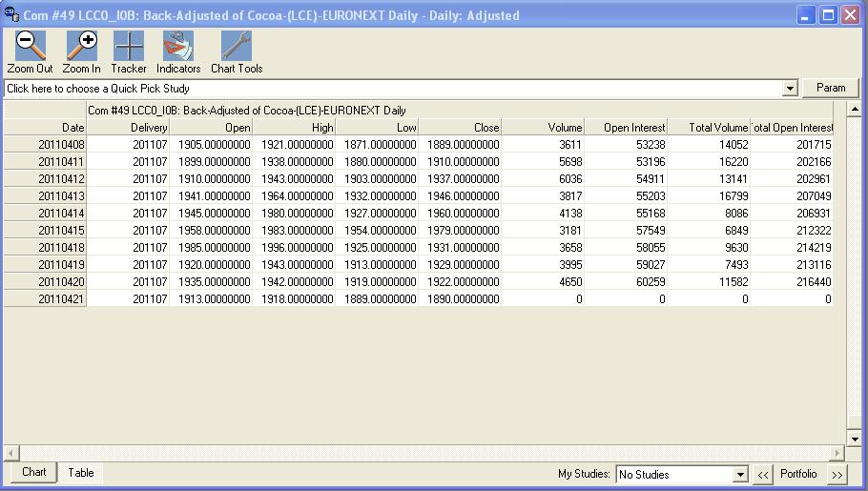This screenshot has width=868, height=491.
Task: Click the Volume column header
Action: tap(543, 128)
